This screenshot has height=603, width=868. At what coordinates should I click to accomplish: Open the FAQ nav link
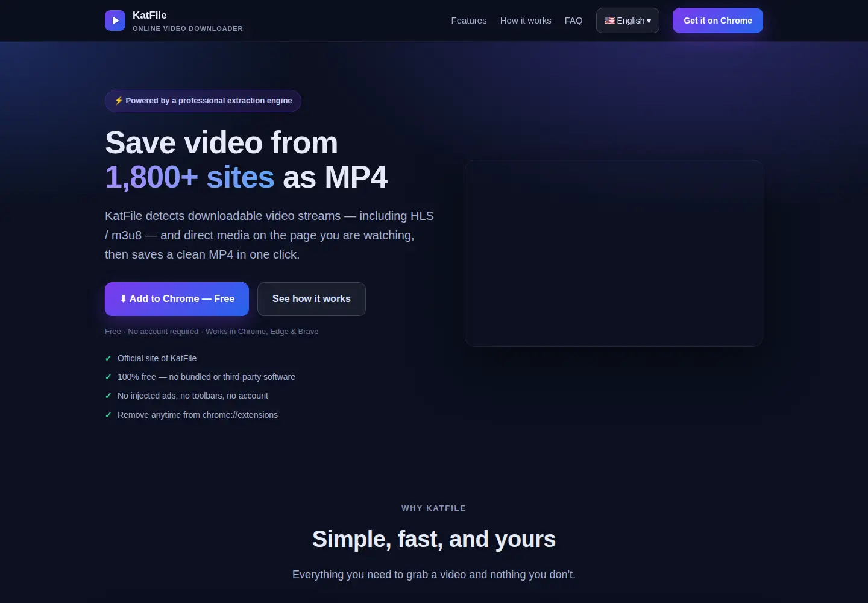[x=573, y=21]
